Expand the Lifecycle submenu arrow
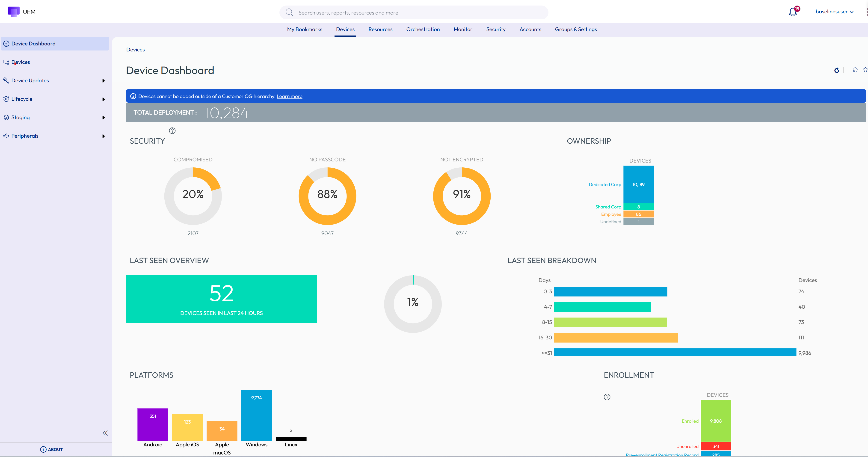Viewport: 868px width, 457px height. (104, 99)
